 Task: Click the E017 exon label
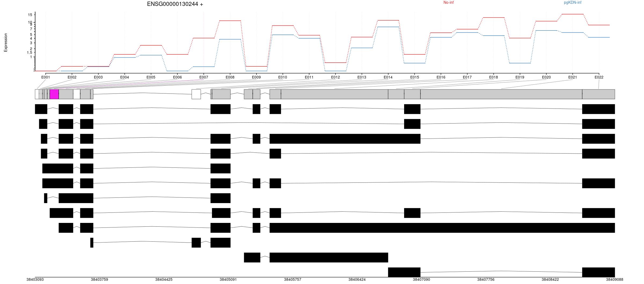[x=467, y=77]
